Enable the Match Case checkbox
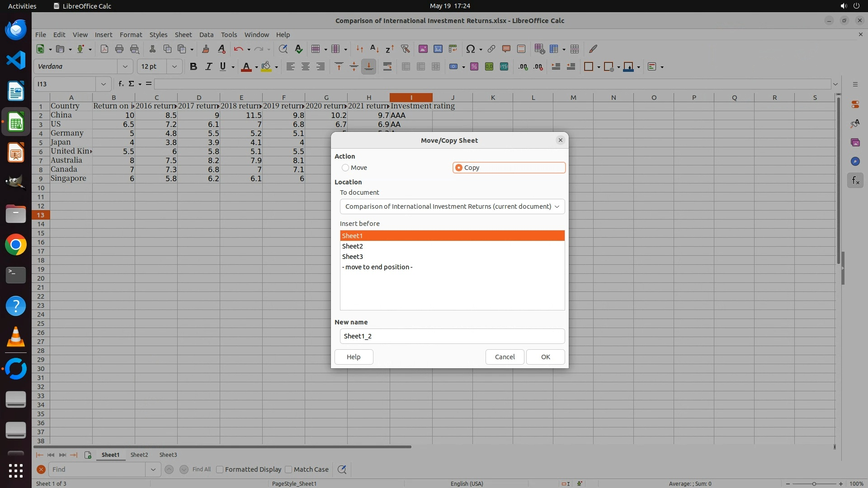The height and width of the screenshot is (488, 868). tap(289, 469)
